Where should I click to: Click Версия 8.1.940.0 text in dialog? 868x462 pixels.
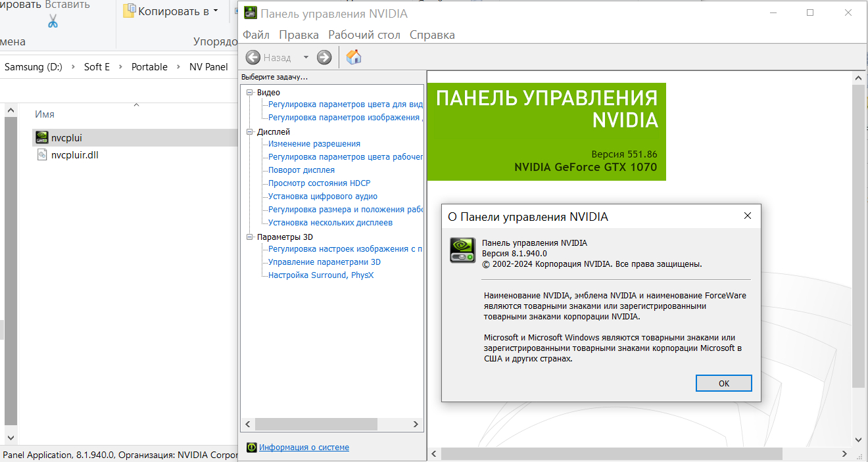pos(514,254)
